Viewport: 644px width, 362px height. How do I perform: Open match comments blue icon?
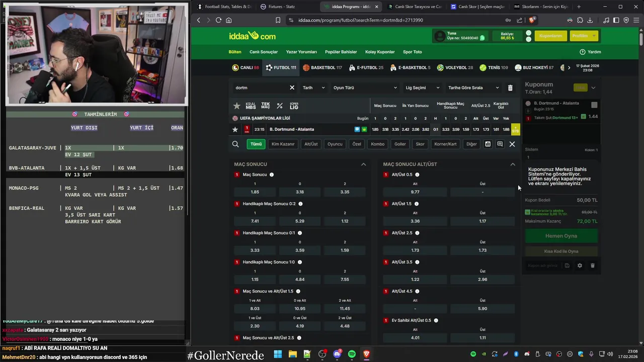pos(357,129)
